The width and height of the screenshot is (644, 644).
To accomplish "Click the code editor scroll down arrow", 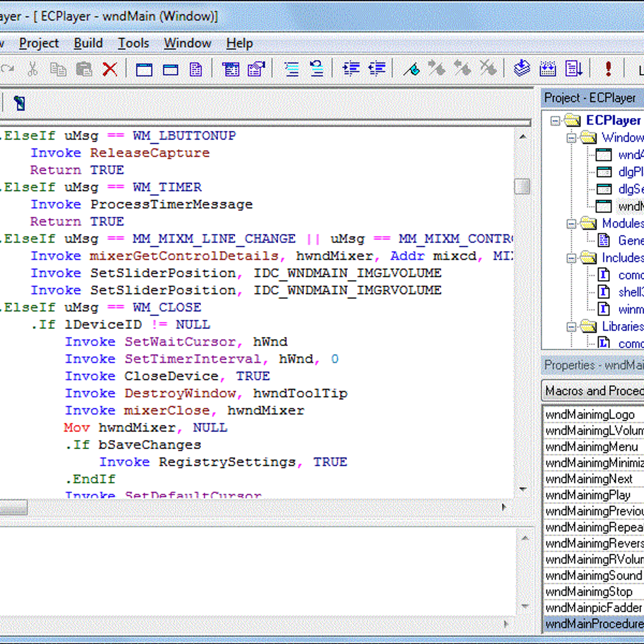I will 522,489.
